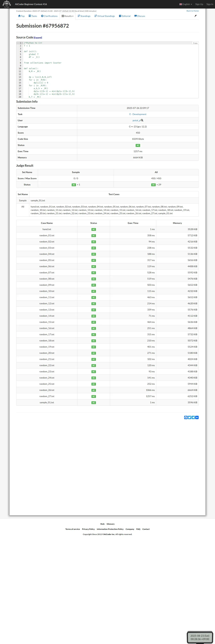Open the Contact footer link
The height and width of the screenshot is (644, 215).
click(x=146, y=529)
